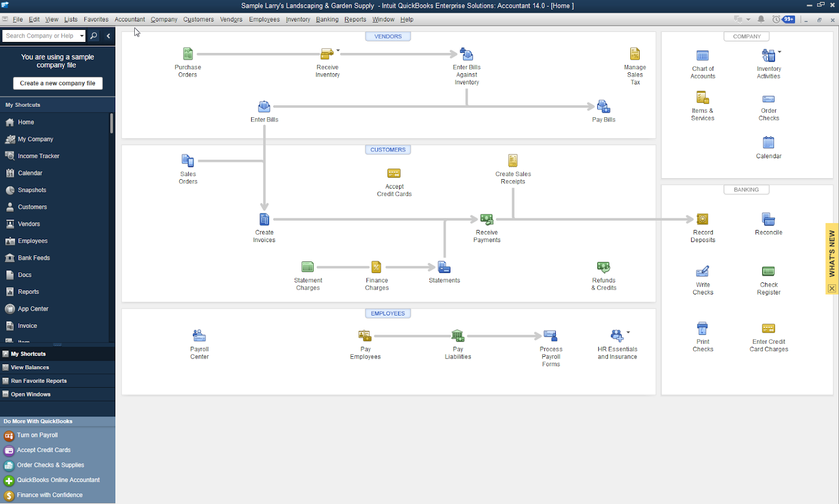
Task: Click the Receive Inventory icon
Action: [327, 54]
